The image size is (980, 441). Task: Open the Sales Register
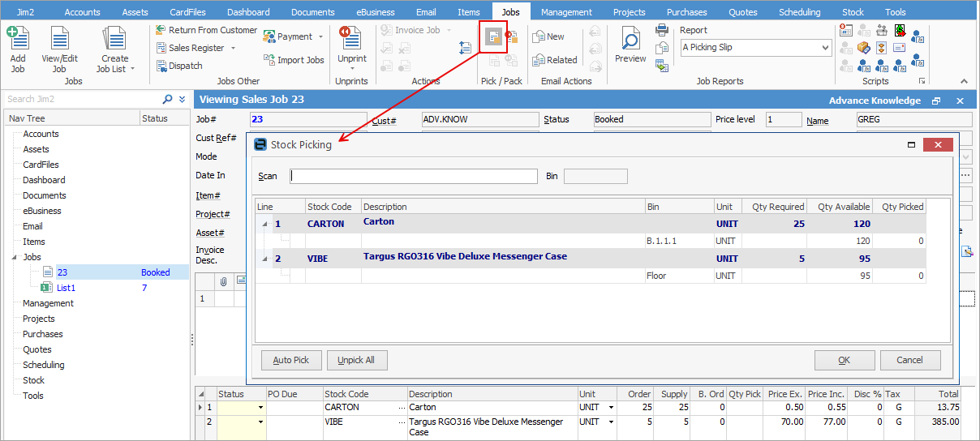tap(190, 48)
